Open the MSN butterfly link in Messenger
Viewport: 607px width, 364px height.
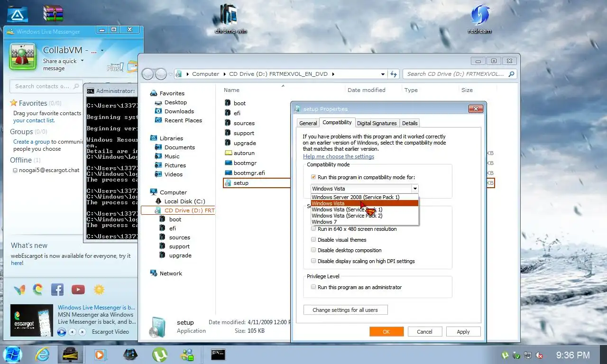pyautogui.click(x=19, y=289)
